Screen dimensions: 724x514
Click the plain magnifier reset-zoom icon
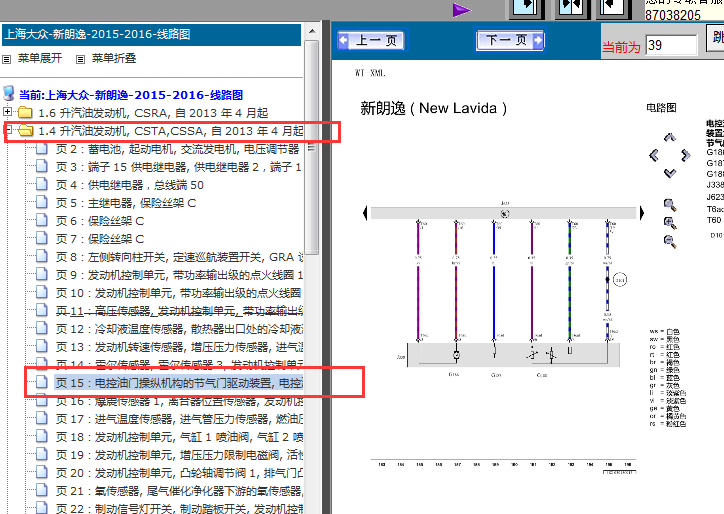[670, 205]
